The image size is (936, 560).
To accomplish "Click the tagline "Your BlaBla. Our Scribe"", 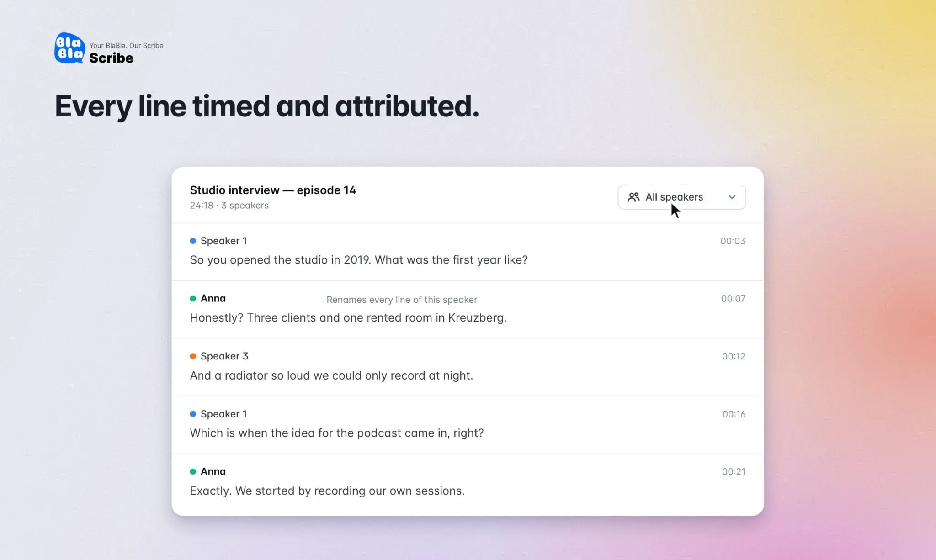I will (x=126, y=45).
